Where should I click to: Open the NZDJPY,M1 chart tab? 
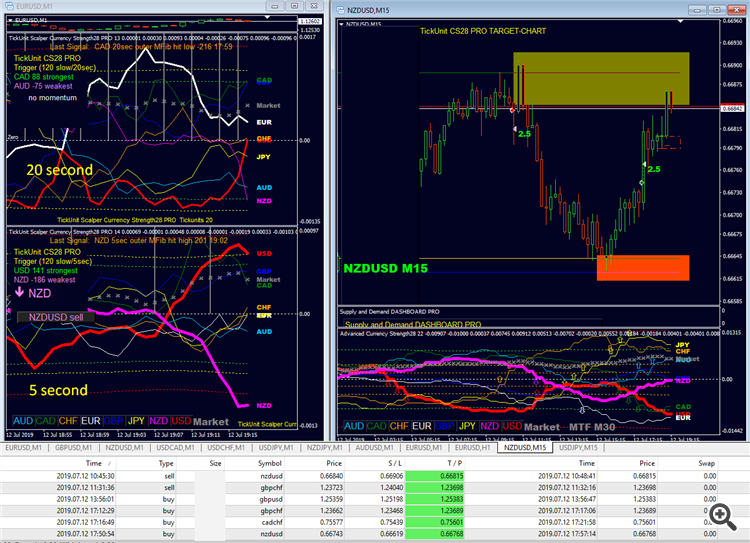click(325, 448)
